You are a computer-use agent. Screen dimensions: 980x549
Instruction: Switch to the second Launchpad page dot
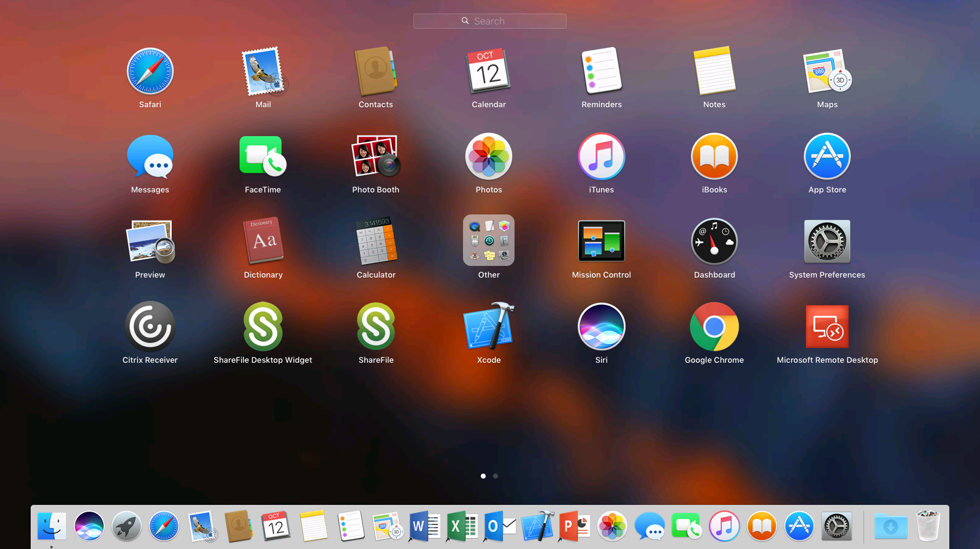click(496, 476)
